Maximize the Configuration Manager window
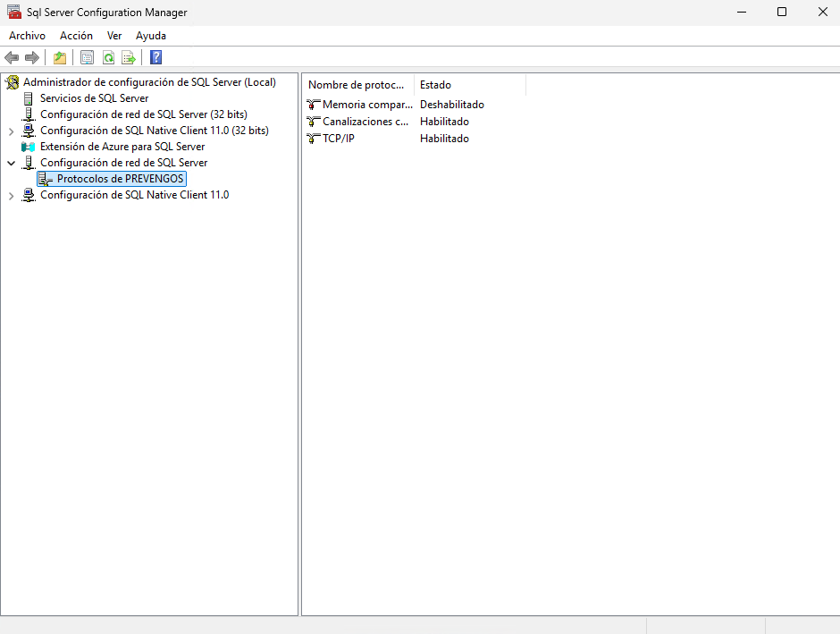This screenshot has width=840, height=634. (x=782, y=12)
